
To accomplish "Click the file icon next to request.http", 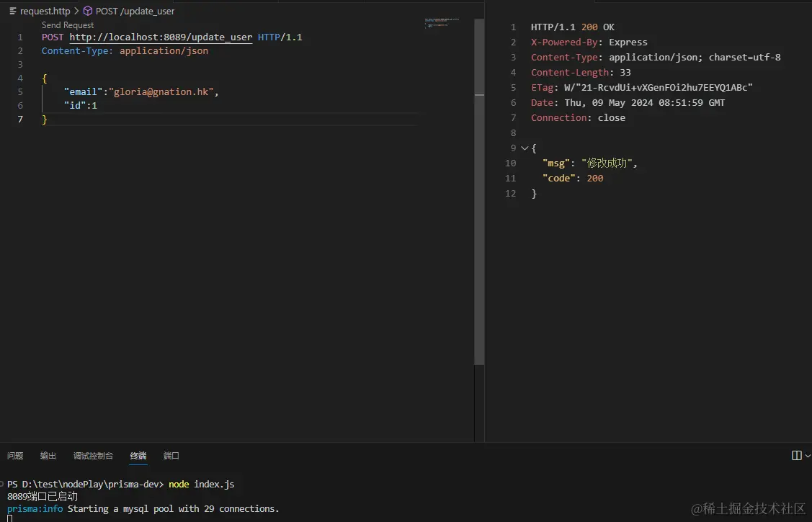I will pyautogui.click(x=13, y=11).
